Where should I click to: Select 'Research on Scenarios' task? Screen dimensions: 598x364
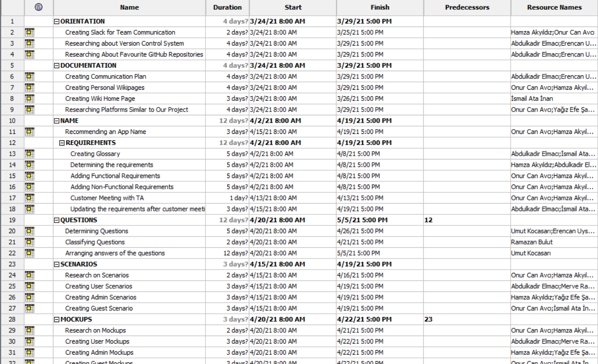pos(97,275)
